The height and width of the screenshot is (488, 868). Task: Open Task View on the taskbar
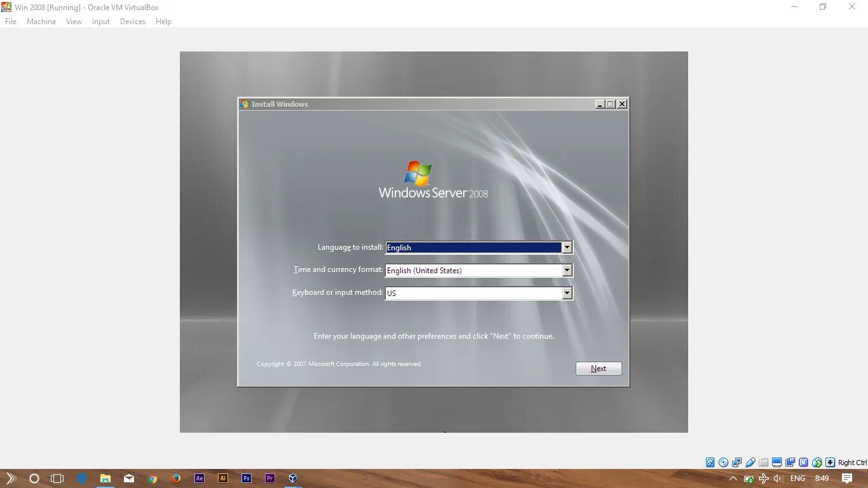[57, 478]
